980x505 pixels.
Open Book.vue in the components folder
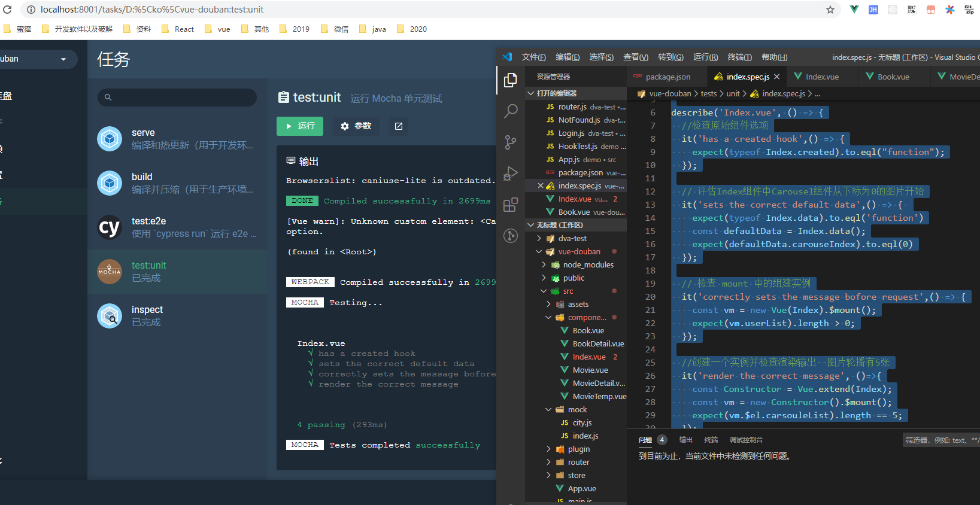[588, 330]
